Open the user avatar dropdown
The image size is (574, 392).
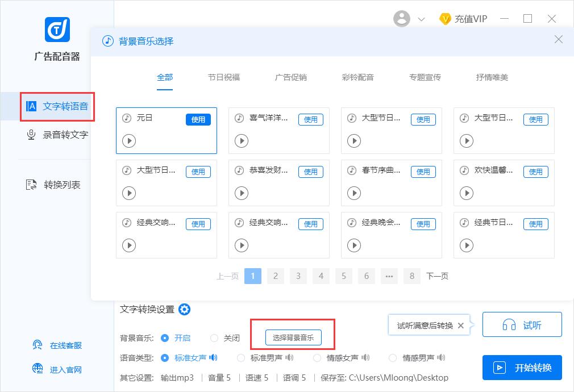pyautogui.click(x=402, y=18)
